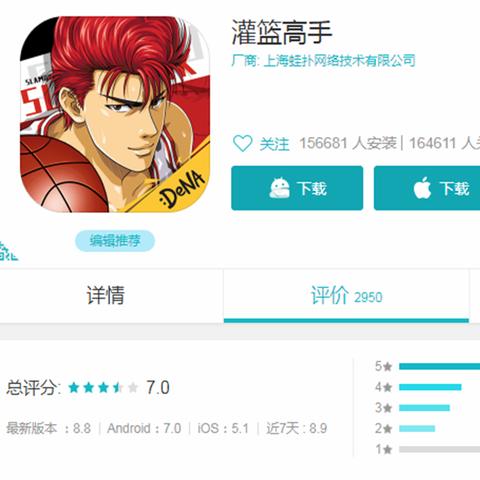Click the 3-star rating label

point(384,408)
